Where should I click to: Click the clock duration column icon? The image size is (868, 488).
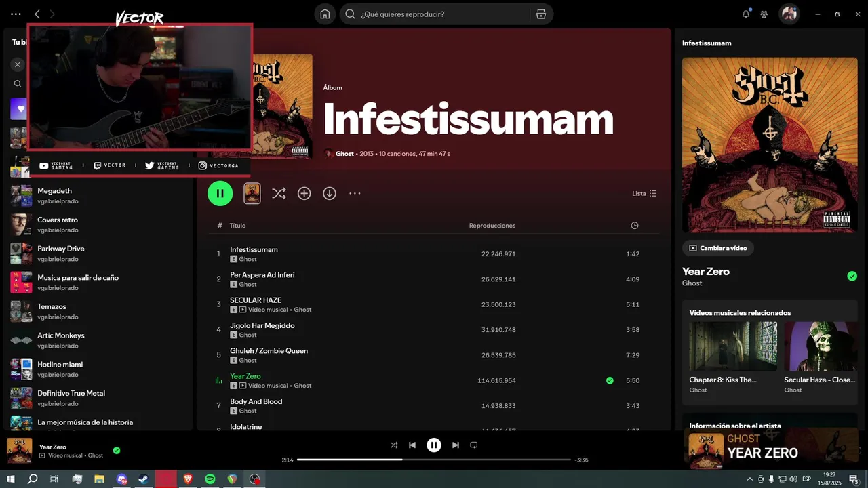click(x=635, y=225)
